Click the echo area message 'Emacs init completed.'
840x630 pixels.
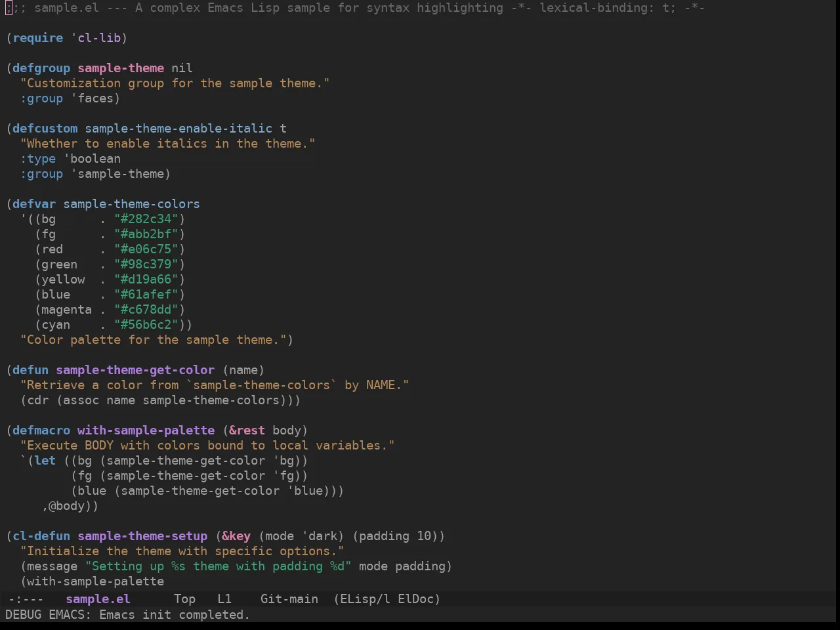pyautogui.click(x=175, y=615)
